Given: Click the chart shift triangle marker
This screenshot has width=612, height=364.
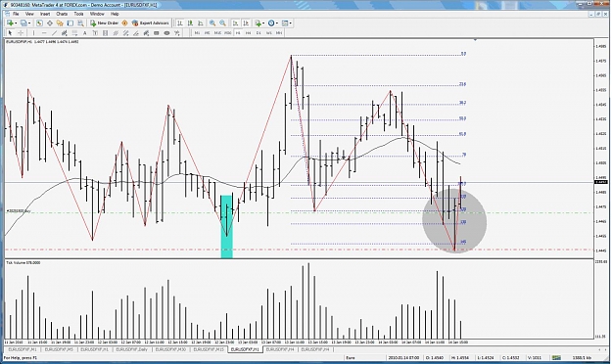Looking at the screenshot, I should coord(475,40).
